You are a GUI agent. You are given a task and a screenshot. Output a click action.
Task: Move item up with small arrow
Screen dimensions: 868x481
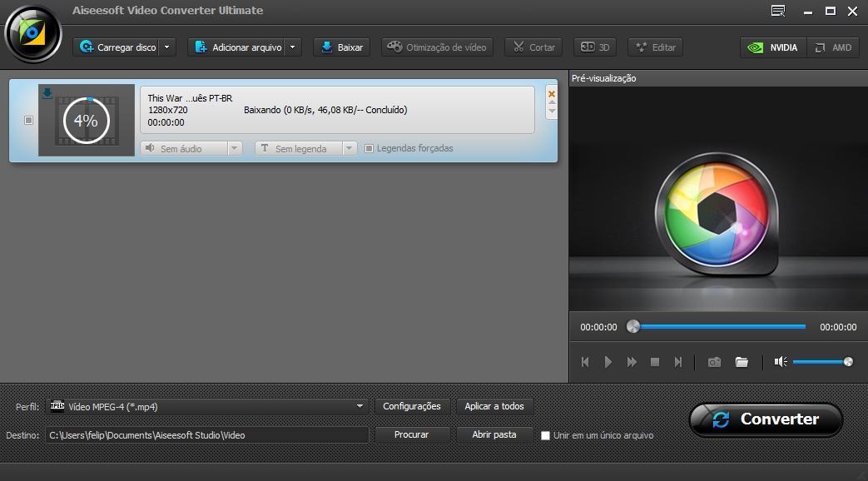tap(552, 102)
